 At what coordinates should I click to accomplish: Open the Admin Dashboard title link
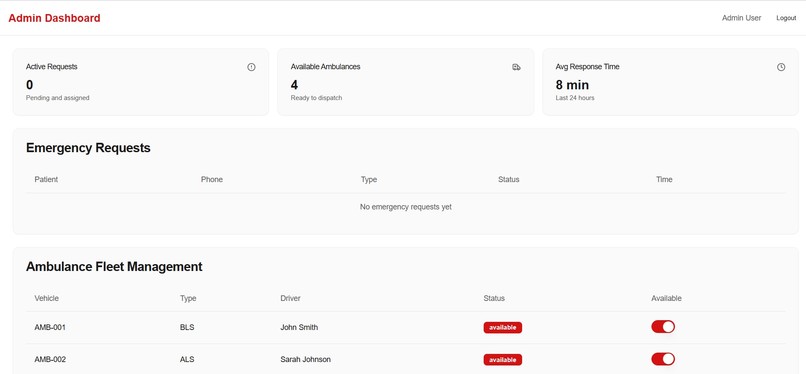(x=54, y=18)
